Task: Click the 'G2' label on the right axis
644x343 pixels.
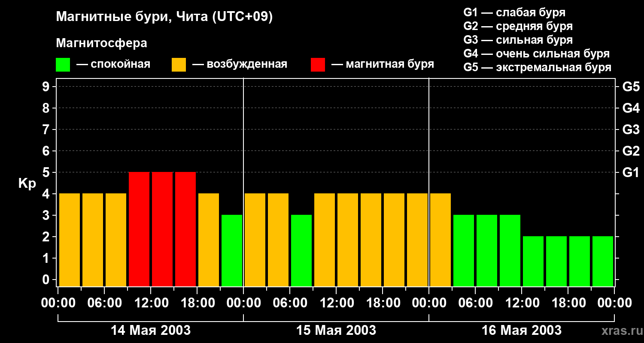Action: (x=631, y=151)
